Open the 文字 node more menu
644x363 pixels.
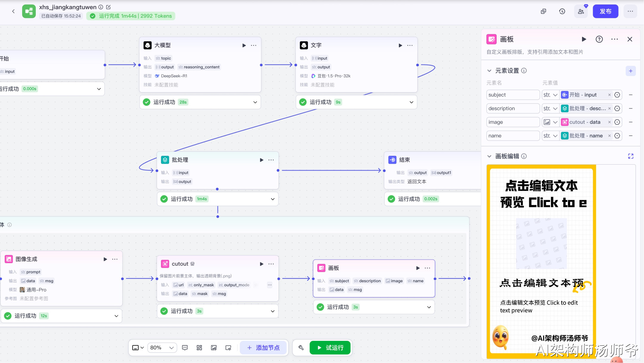(x=410, y=45)
